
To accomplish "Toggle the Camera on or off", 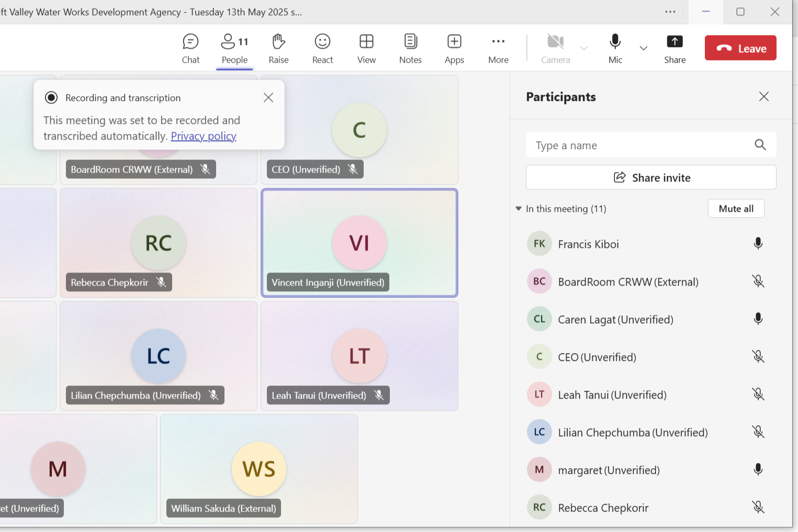I will tap(555, 48).
